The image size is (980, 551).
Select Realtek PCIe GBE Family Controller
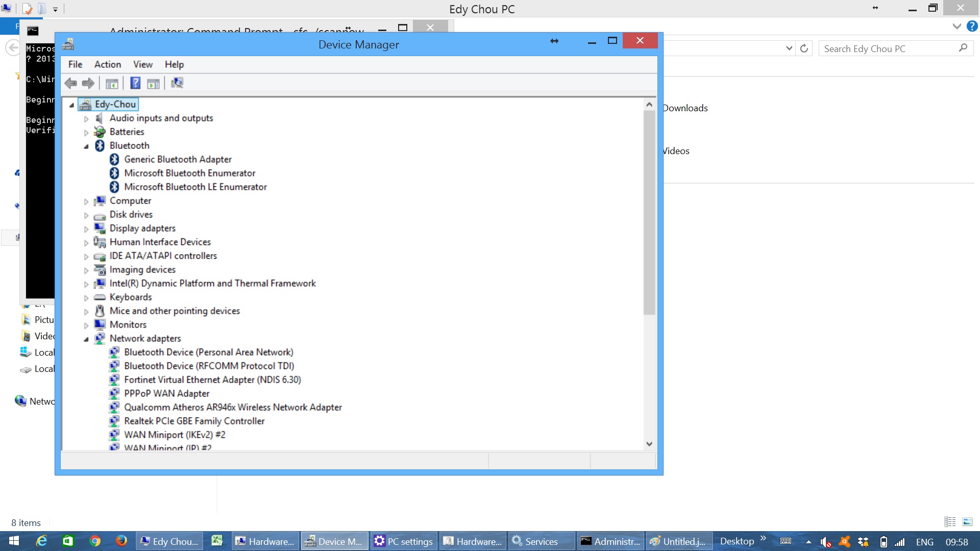tap(194, 421)
